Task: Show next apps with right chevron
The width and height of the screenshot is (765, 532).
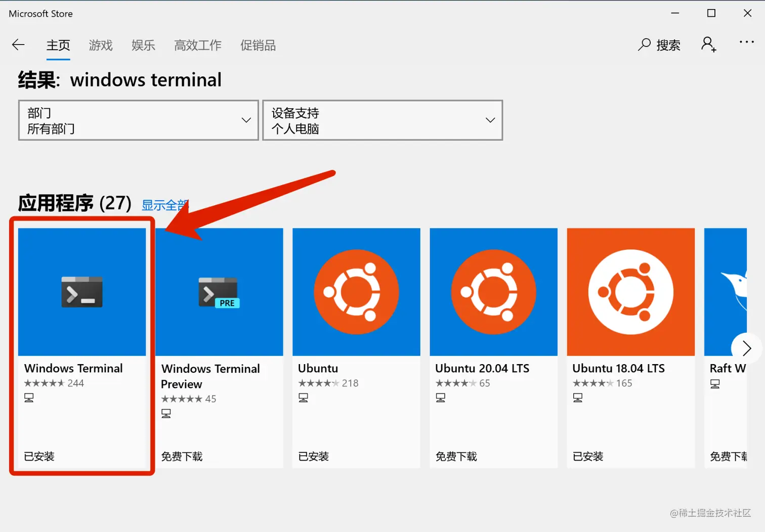Action: tap(746, 348)
